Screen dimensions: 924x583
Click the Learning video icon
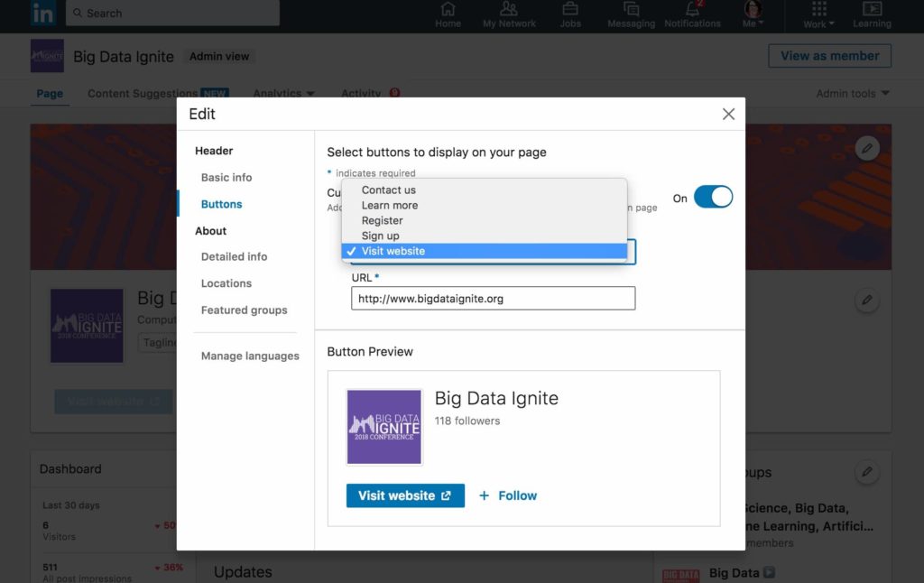point(872,10)
